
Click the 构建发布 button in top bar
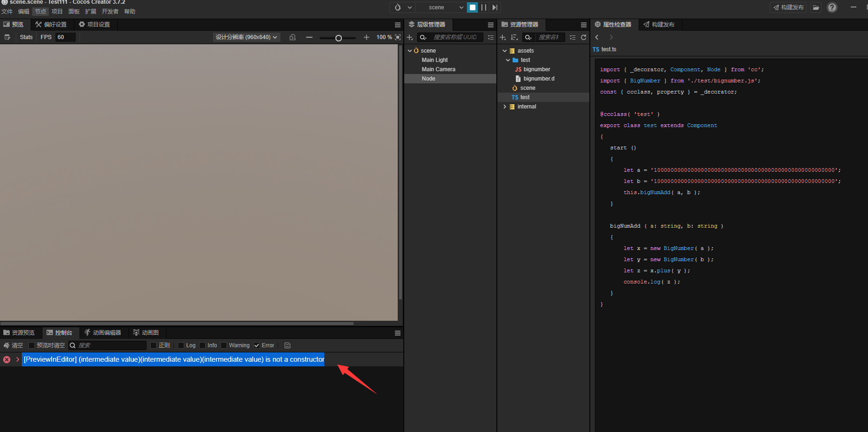point(788,7)
